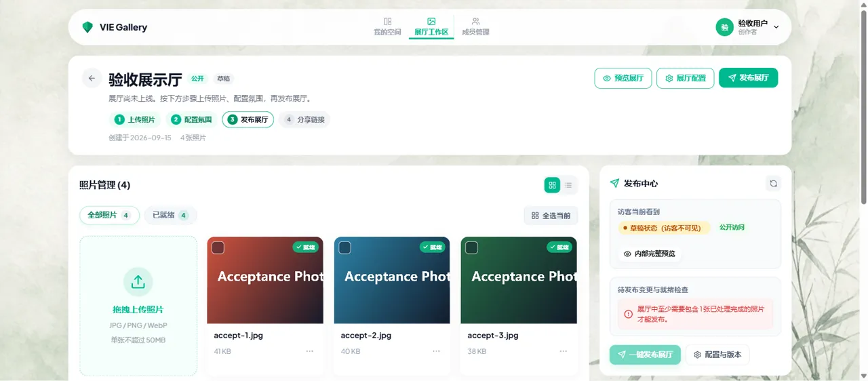Expand the 验收用户 account dropdown
This screenshot has height=381, width=868.
[x=776, y=27]
